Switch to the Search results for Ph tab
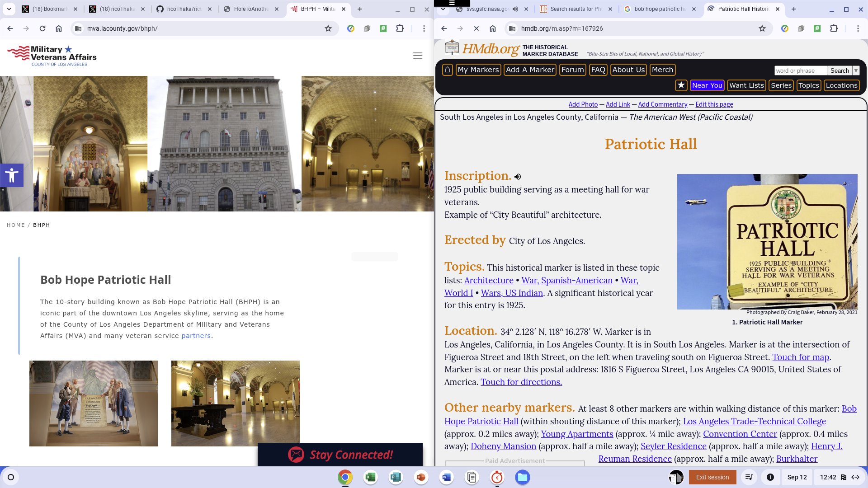The height and width of the screenshot is (488, 868). click(x=576, y=9)
